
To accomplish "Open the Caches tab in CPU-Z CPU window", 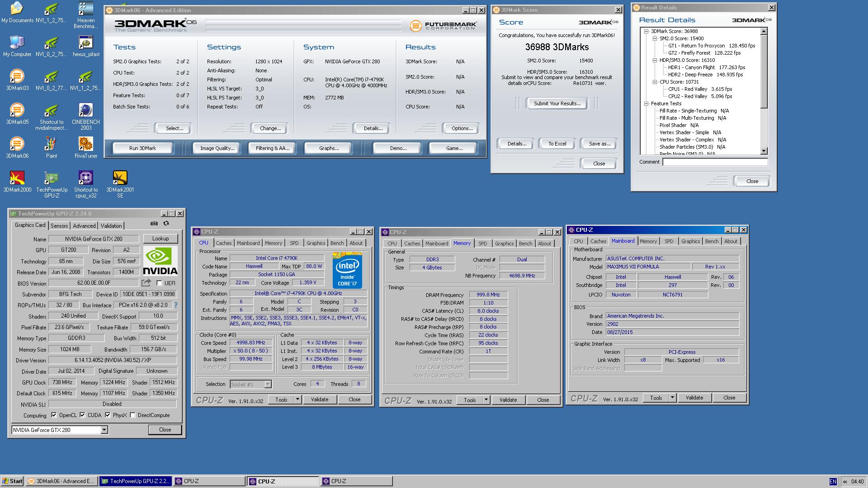I will 223,243.
